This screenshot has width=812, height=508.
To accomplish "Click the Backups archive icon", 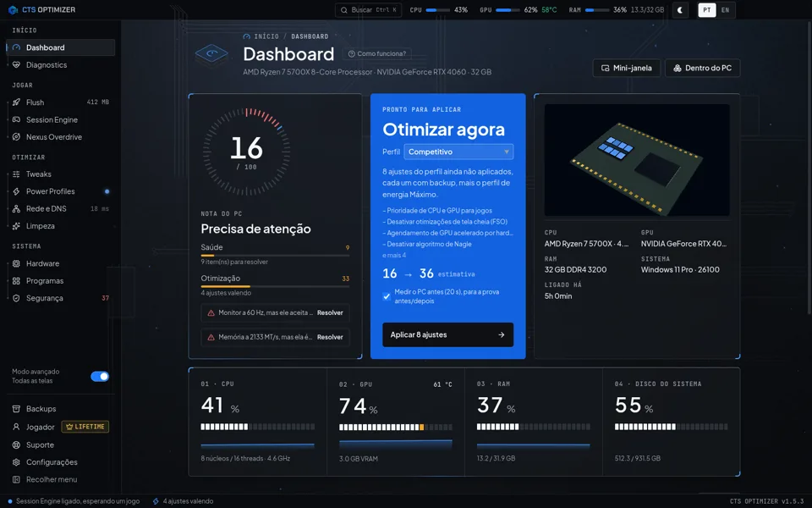I will 16,409.
